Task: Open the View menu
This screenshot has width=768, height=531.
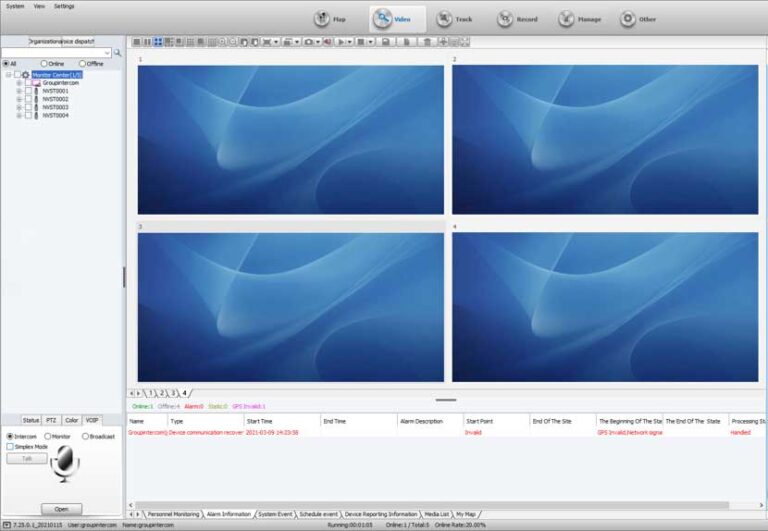Action: click(39, 6)
